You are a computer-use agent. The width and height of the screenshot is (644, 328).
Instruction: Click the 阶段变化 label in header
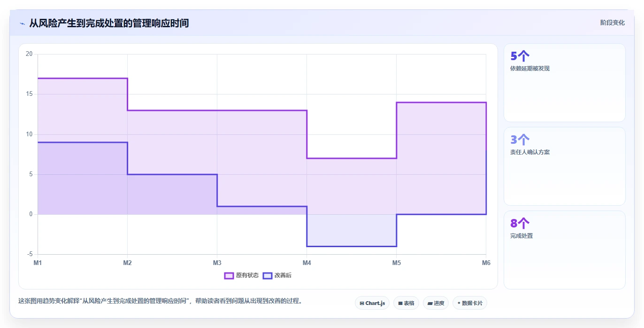click(x=612, y=23)
